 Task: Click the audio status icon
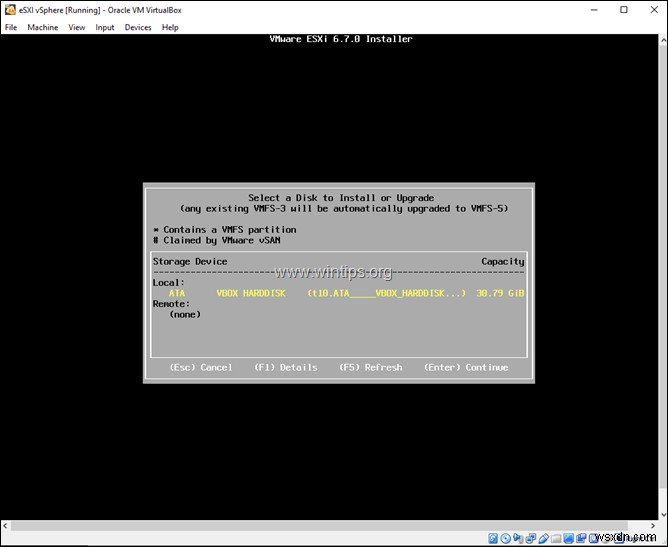518,538
